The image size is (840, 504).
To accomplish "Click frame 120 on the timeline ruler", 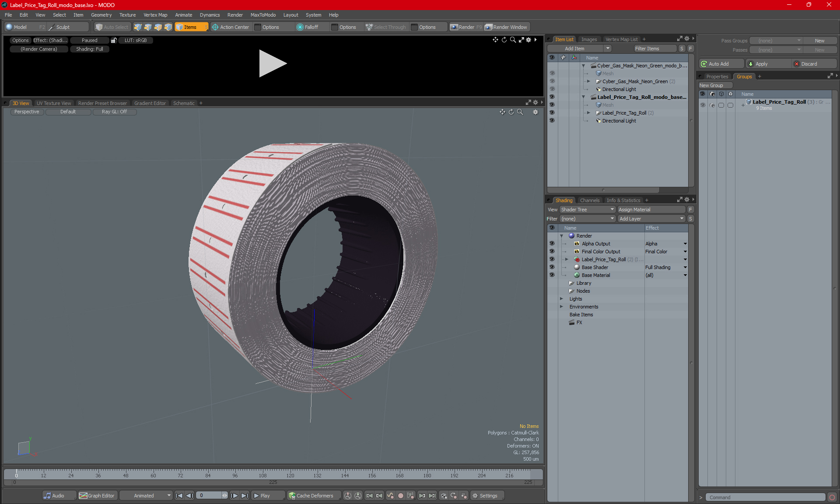I will pos(290,474).
